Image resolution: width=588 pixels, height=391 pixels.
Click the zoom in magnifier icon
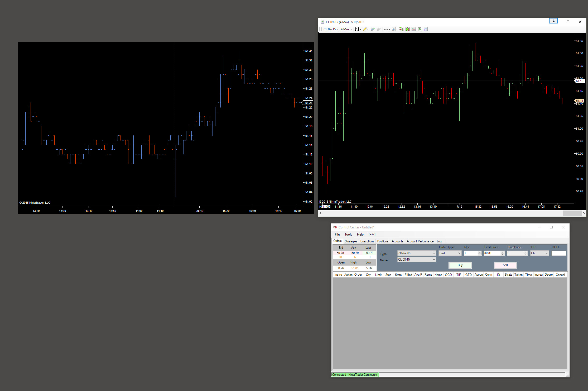tap(372, 29)
